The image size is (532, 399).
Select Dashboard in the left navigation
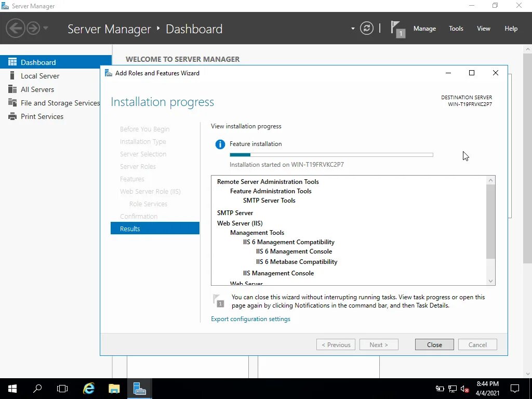coord(56,62)
